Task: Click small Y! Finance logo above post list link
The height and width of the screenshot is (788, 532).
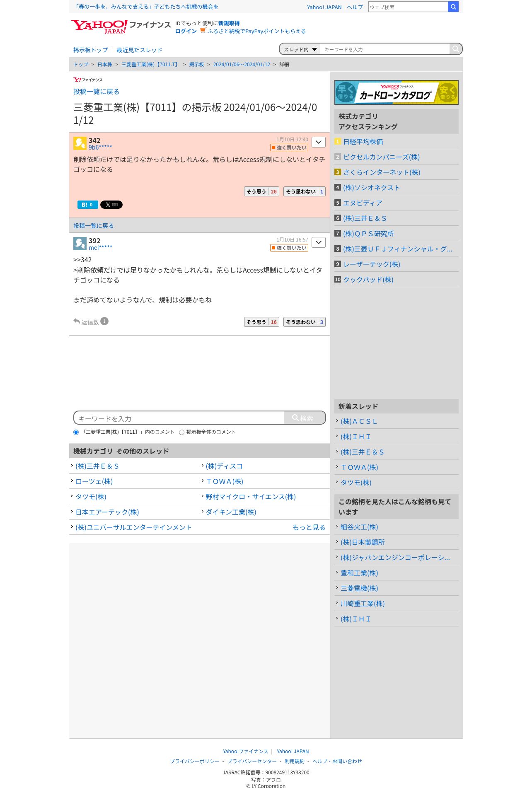Action: point(88,80)
